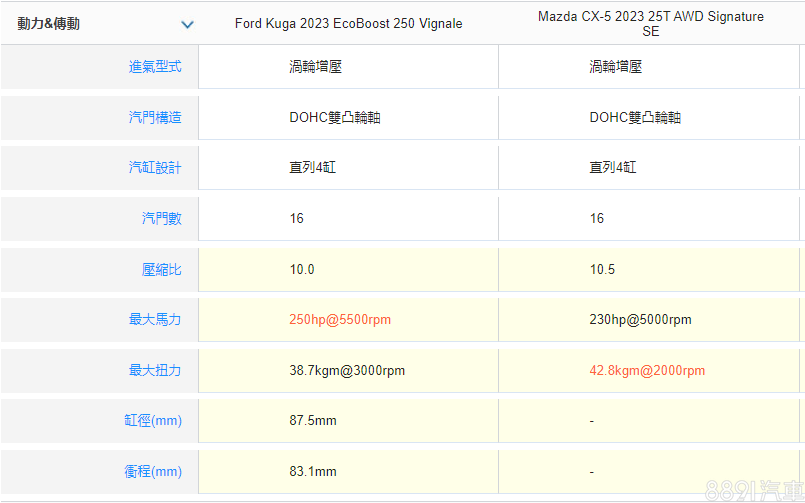Click the 動力&傳動 section title
The image size is (805, 503).
tap(49, 24)
